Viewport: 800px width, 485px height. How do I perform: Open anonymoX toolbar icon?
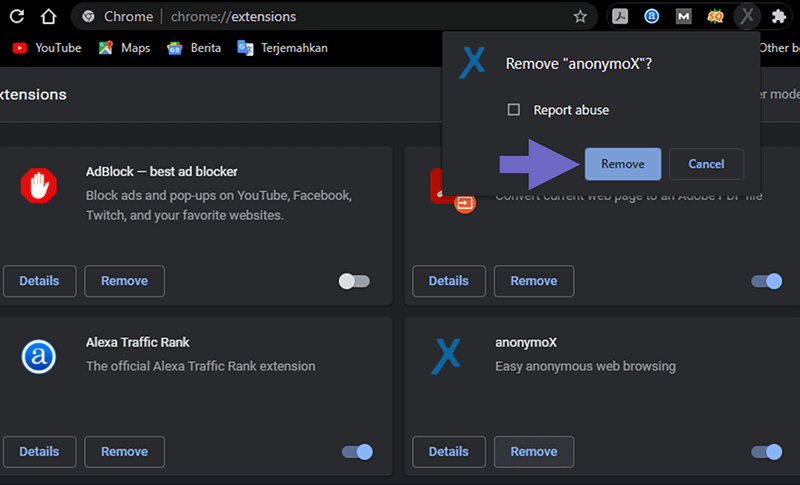pos(747,16)
